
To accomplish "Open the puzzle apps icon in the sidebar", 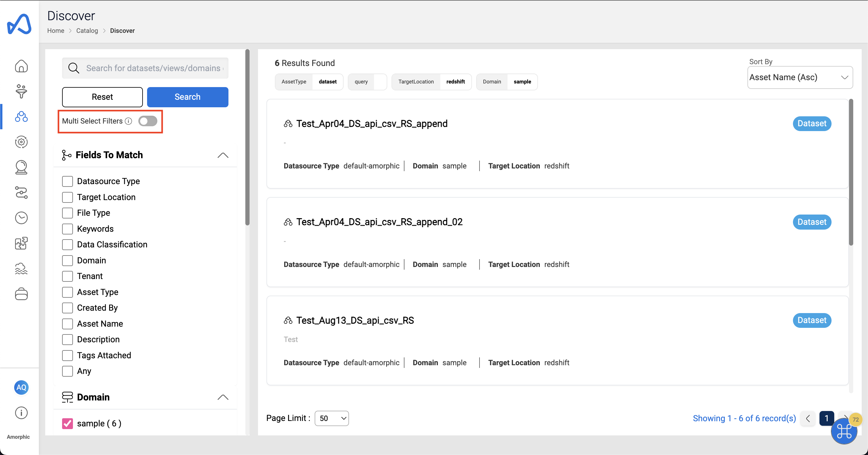I will (21, 243).
